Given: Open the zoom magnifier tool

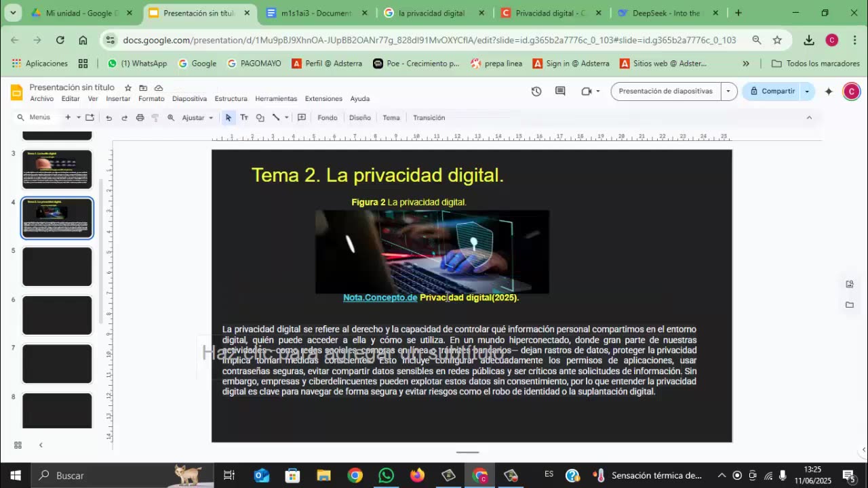Looking at the screenshot, I should (171, 117).
